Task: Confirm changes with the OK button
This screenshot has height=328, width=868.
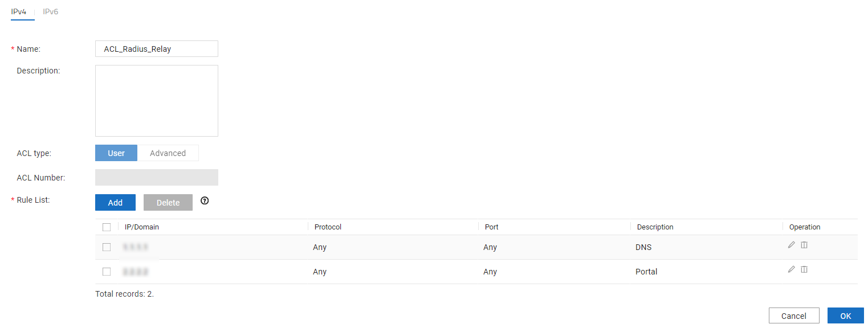Action: (846, 315)
